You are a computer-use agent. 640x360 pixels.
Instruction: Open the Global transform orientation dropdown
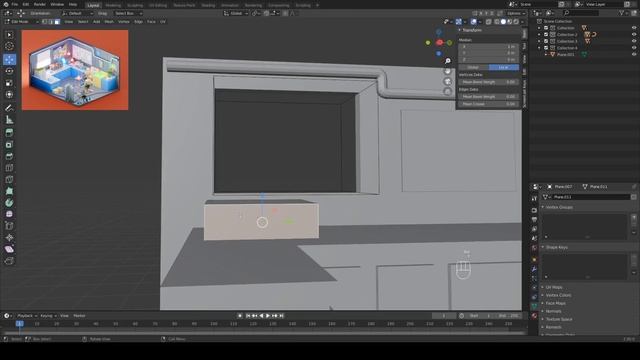click(x=236, y=13)
